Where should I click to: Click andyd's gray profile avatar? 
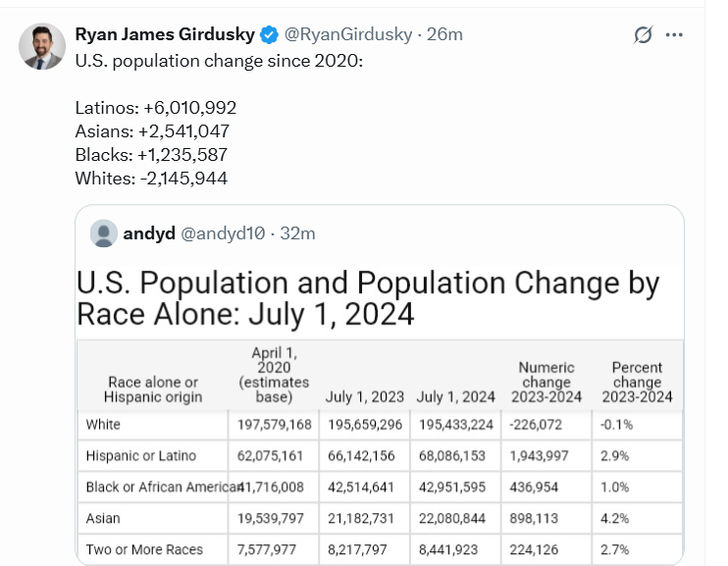[103, 233]
